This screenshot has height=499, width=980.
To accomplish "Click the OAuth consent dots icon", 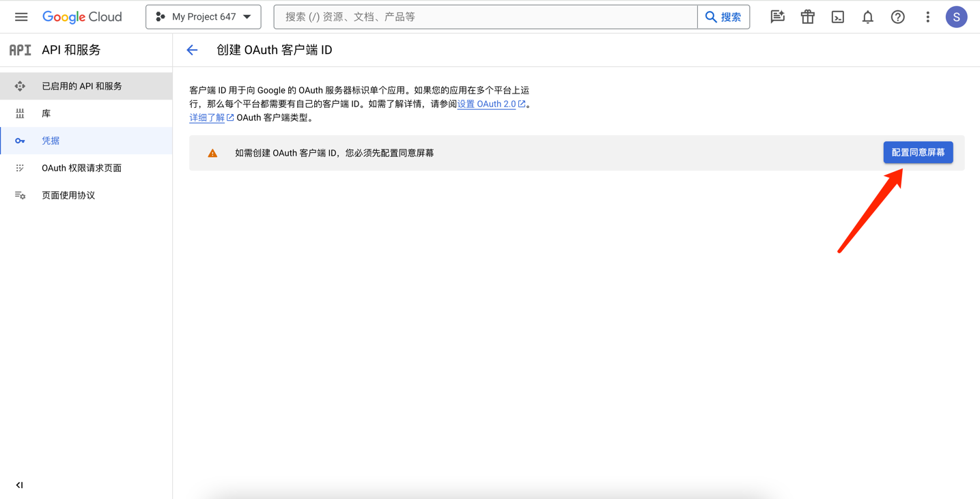I will click(x=20, y=168).
